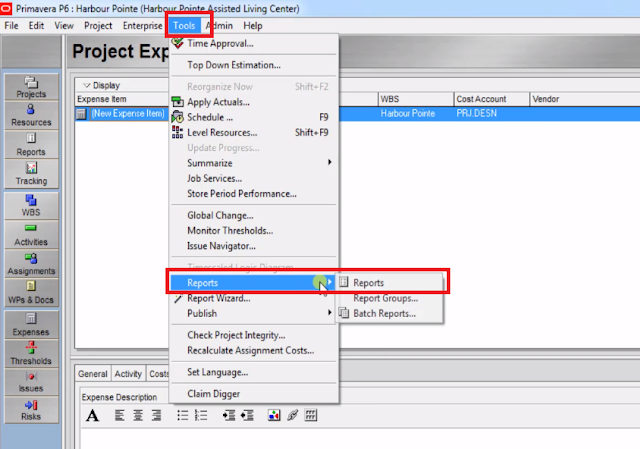
Task: Choose Top Down Estimation menu entry
Action: 253,65
